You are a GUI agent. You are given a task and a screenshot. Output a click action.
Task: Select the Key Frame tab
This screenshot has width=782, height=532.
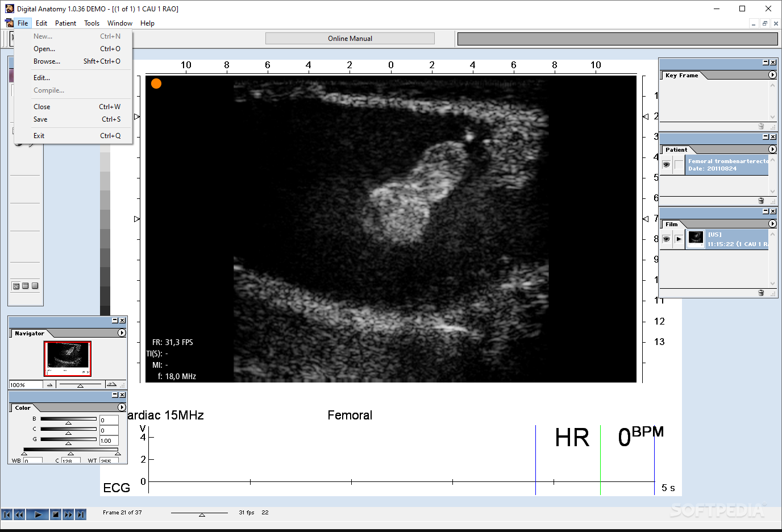click(682, 75)
